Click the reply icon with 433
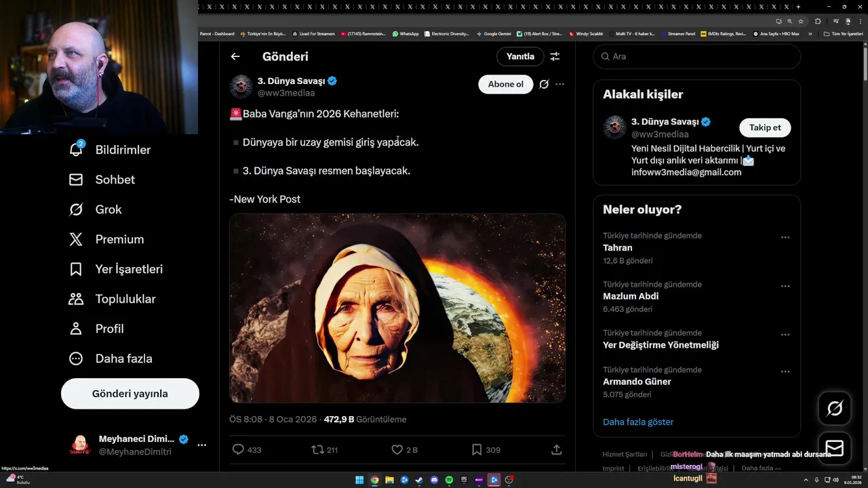868x488 pixels. coord(238,449)
